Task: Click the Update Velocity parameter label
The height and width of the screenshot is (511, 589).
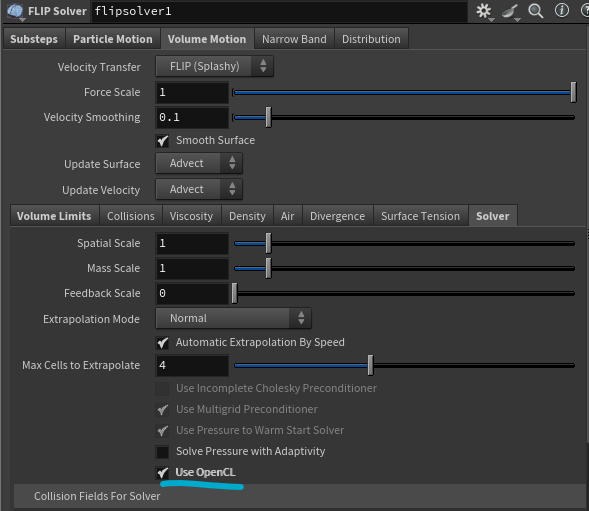Action: click(x=101, y=190)
